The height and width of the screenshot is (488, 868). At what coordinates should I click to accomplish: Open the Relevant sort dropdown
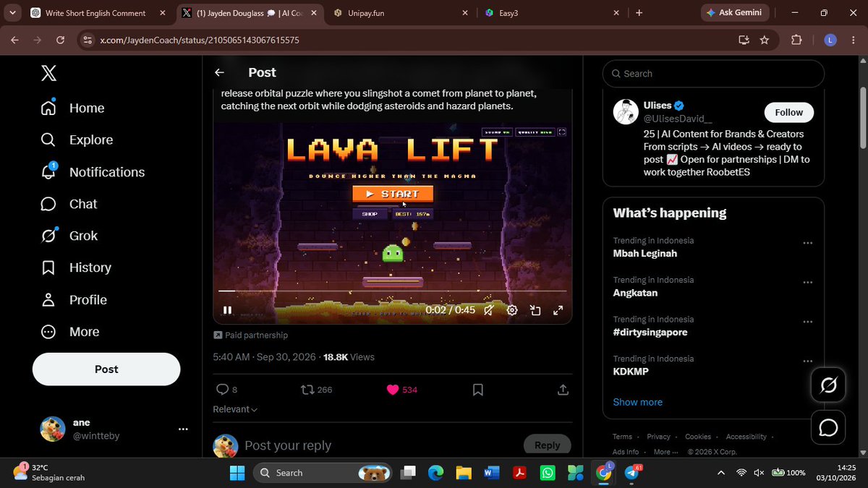[235, 409]
